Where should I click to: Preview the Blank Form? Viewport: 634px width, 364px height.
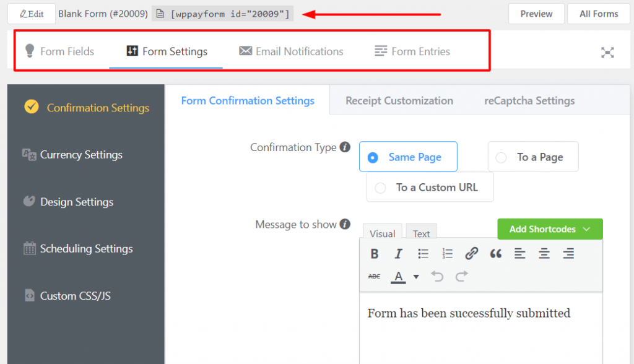pos(536,13)
